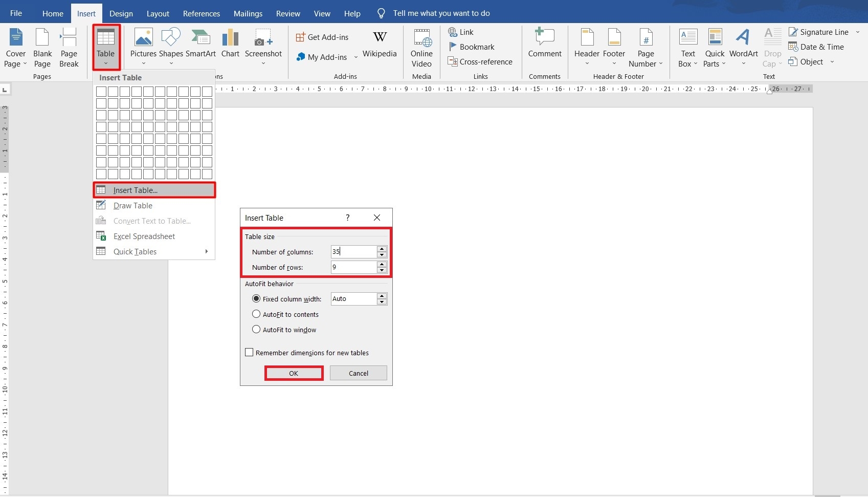Screen dimensions: 868x497
Task: Increase Number of rows with up stepper
Action: click(382, 264)
